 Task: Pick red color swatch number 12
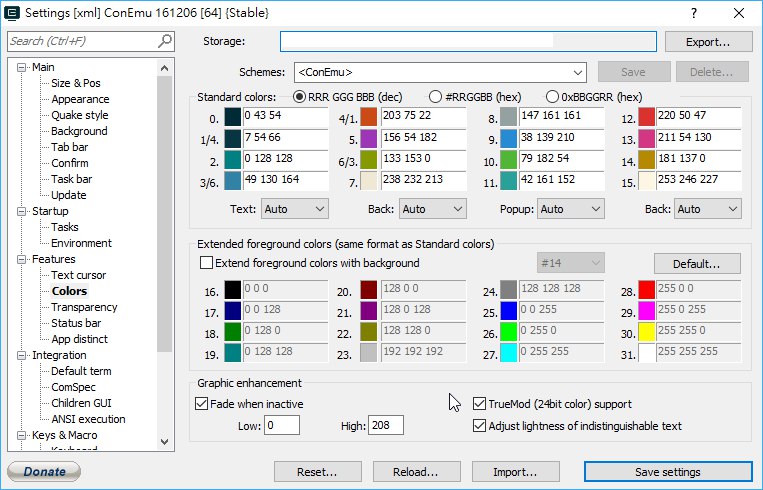647,117
